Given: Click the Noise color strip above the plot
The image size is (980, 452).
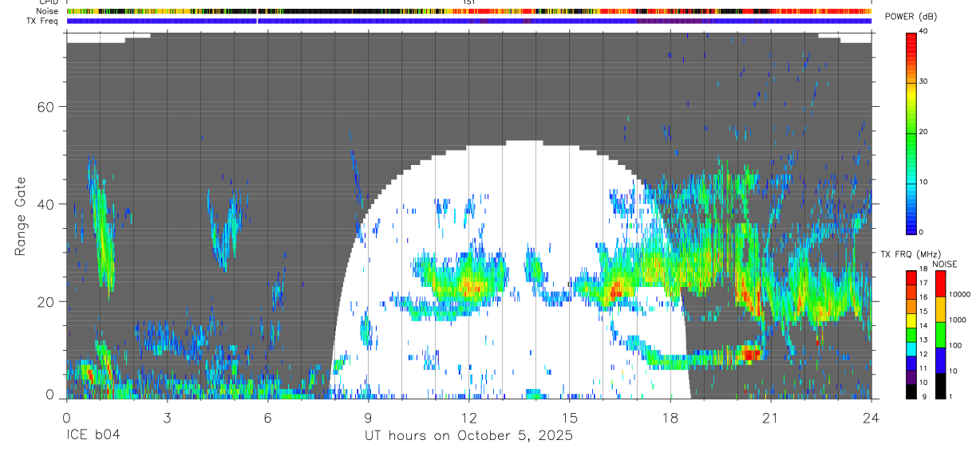Looking at the screenshot, I should (469, 11).
